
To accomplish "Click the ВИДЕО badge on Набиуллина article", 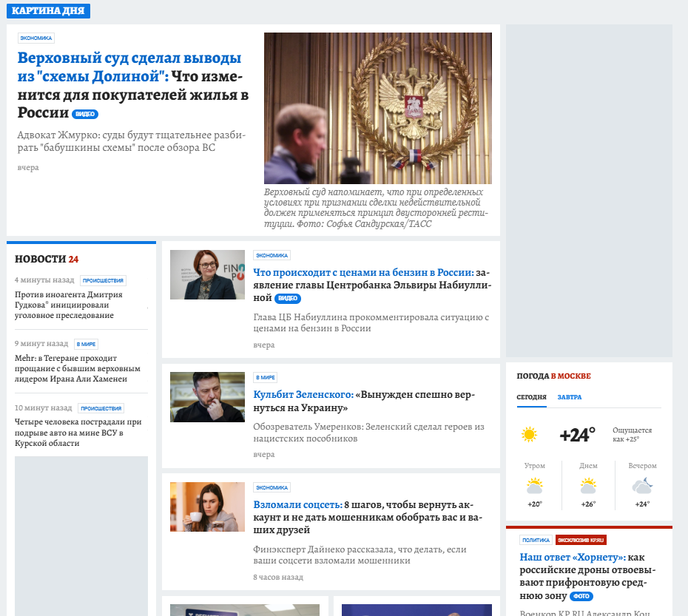I will coord(288,298).
